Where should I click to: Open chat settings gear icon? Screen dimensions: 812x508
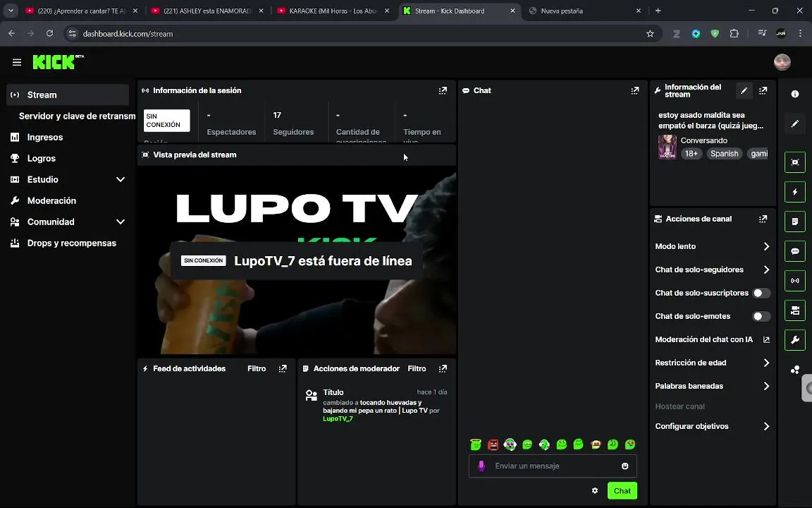pos(594,490)
